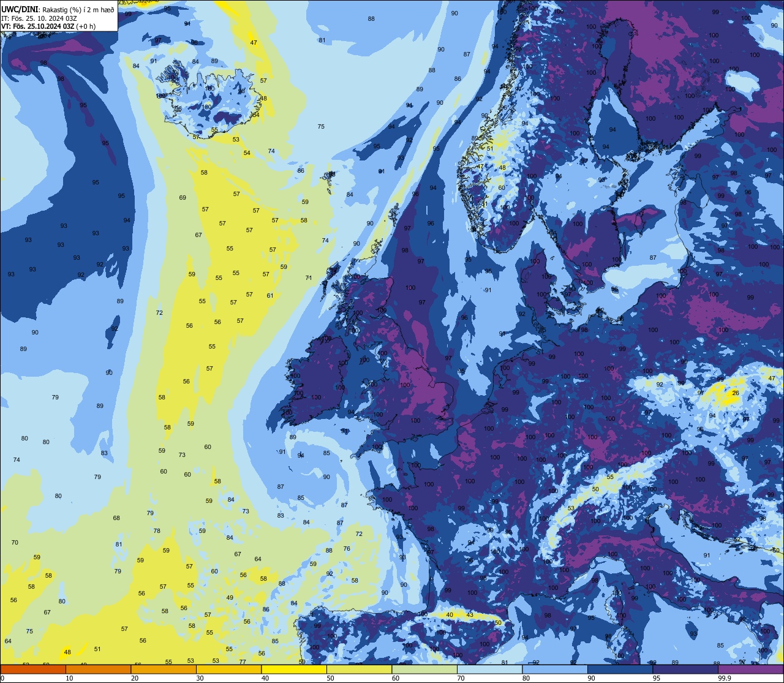This screenshot has height=683, width=784.
Task: Pick the 20–30 amber legend swatch
Action: [x=164, y=669]
